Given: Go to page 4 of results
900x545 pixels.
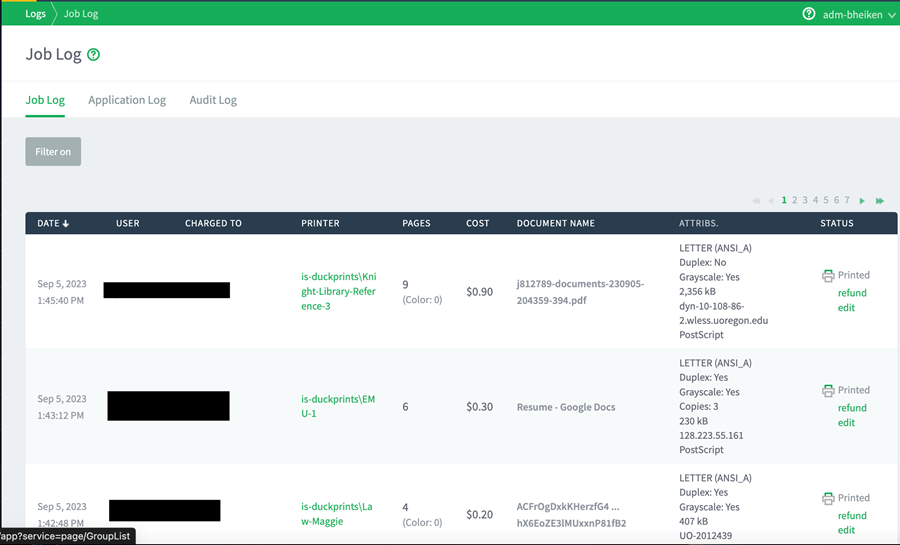Looking at the screenshot, I should (x=815, y=200).
